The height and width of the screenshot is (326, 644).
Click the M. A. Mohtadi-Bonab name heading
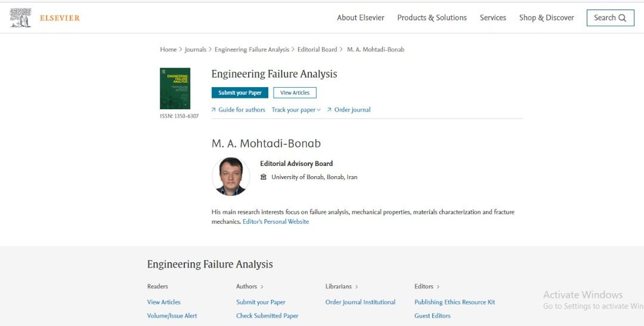(266, 143)
